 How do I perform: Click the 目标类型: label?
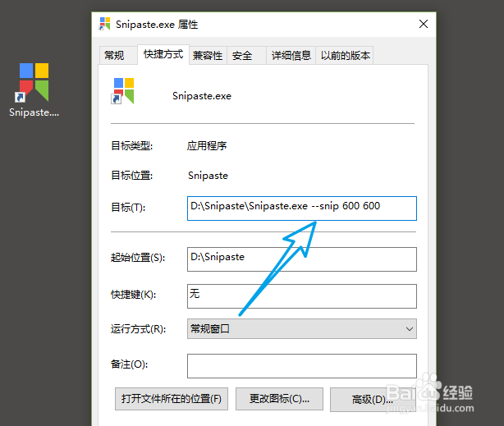[x=132, y=145]
